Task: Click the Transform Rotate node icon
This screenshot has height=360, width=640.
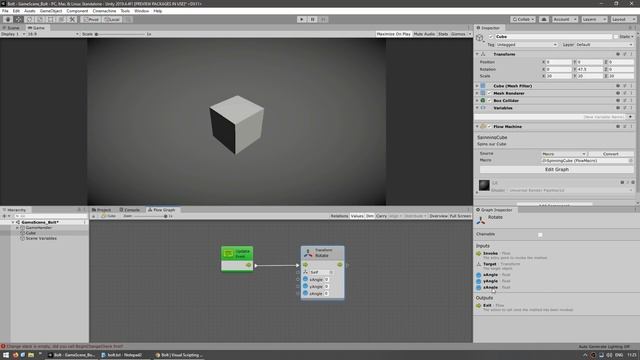Action: point(308,253)
